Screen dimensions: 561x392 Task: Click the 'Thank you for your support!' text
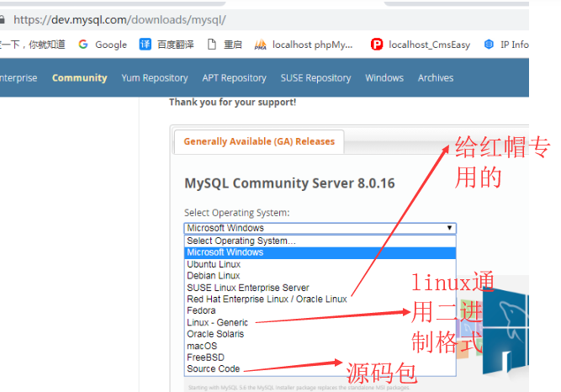[x=232, y=103]
